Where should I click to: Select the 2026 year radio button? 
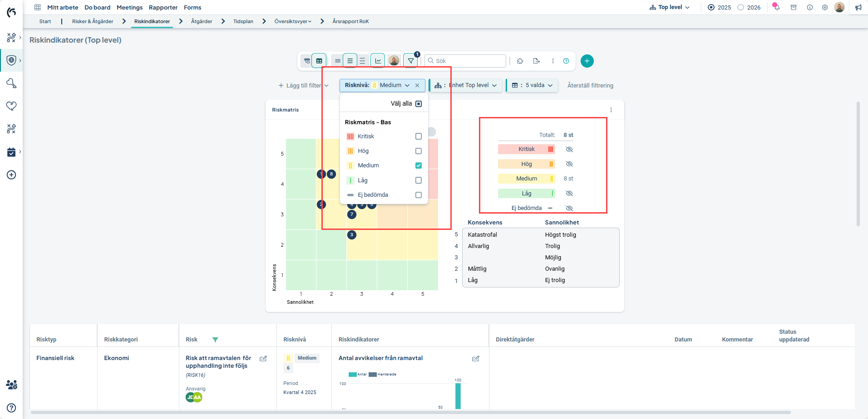[x=741, y=7]
